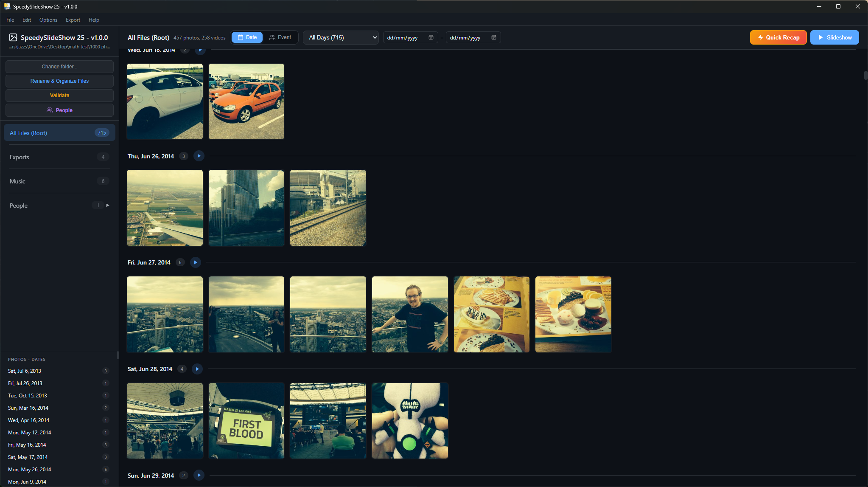Click the People button in the sidebar
Screen dimensions: 868x487
pos(59,110)
